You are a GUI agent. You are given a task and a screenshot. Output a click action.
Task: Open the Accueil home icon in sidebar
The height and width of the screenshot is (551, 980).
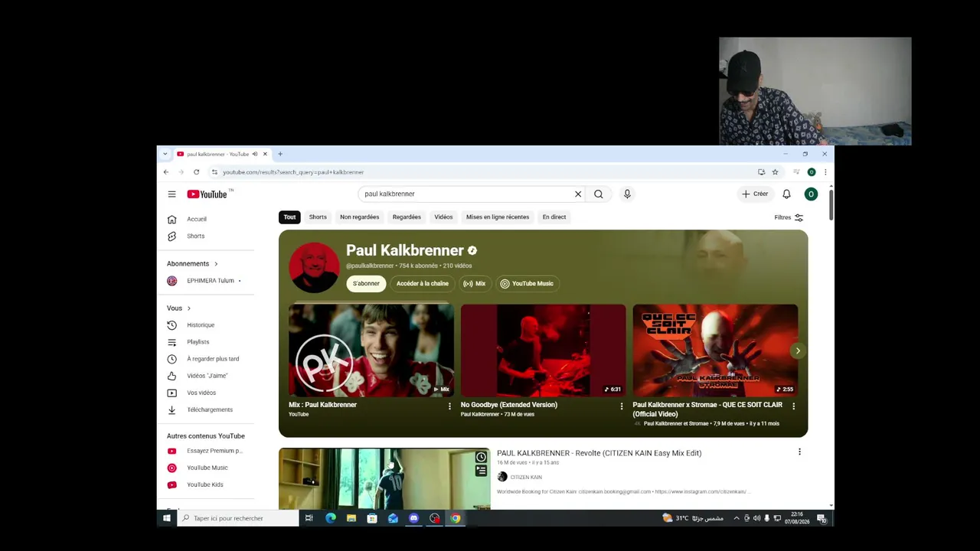tap(171, 219)
